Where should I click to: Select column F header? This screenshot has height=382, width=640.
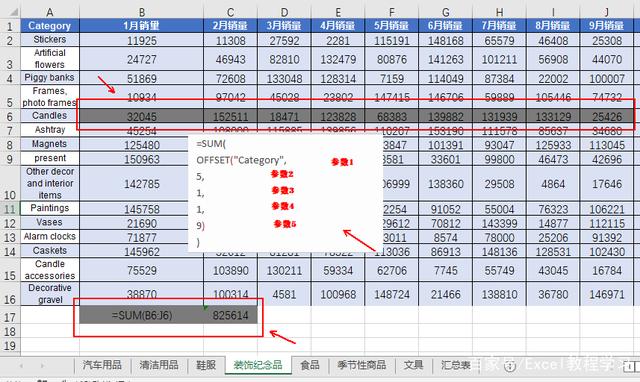tap(392, 12)
